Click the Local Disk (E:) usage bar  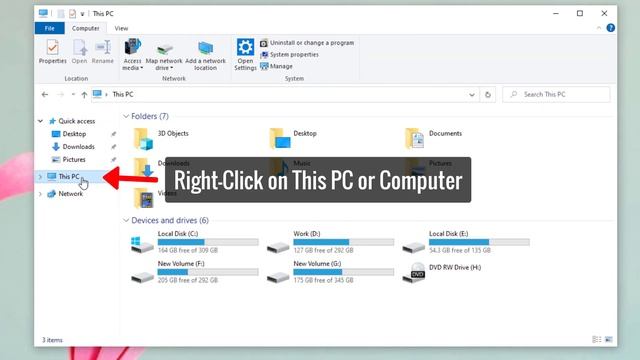pos(479,242)
